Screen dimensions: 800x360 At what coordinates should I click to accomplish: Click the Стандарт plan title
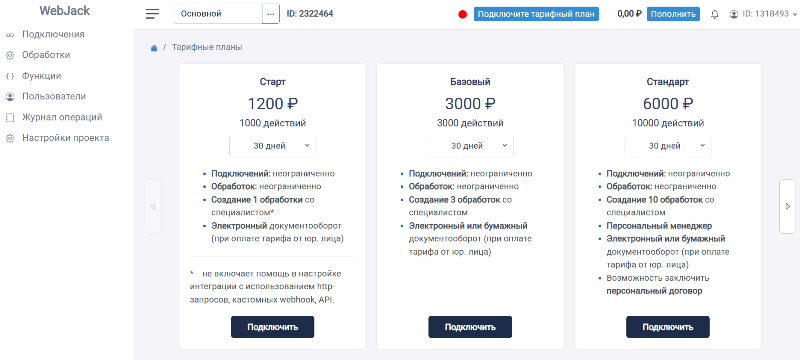pyautogui.click(x=668, y=82)
